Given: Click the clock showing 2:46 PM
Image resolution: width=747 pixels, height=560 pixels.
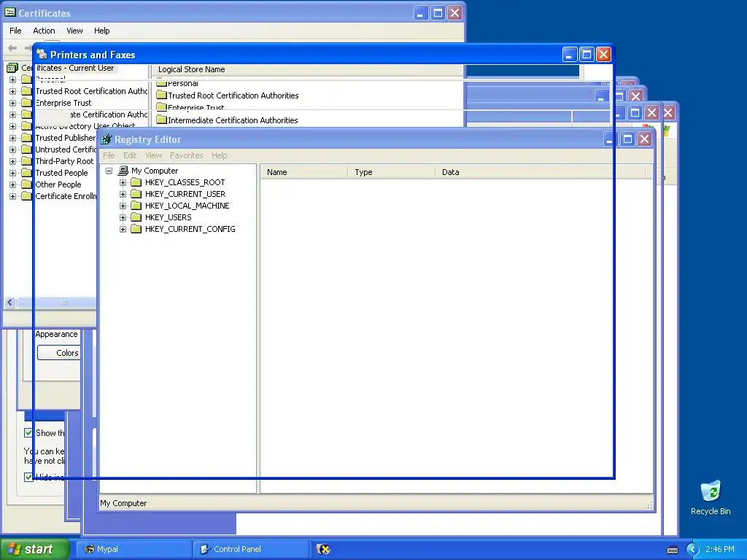Looking at the screenshot, I should tap(720, 549).
